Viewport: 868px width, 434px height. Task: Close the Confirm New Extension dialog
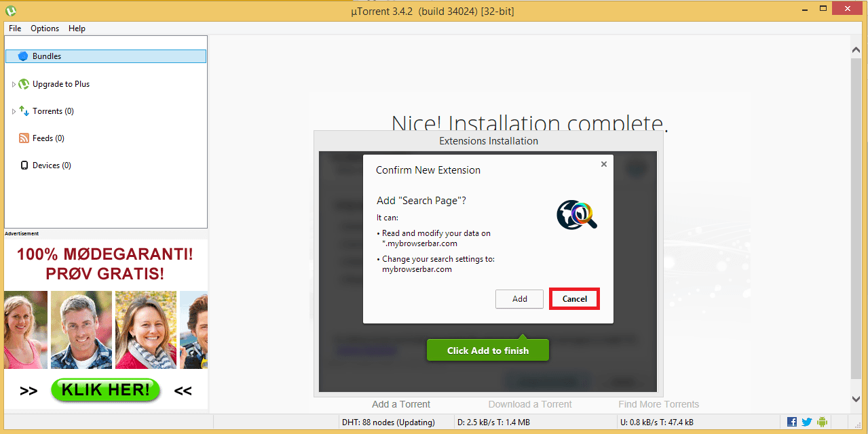click(x=603, y=164)
